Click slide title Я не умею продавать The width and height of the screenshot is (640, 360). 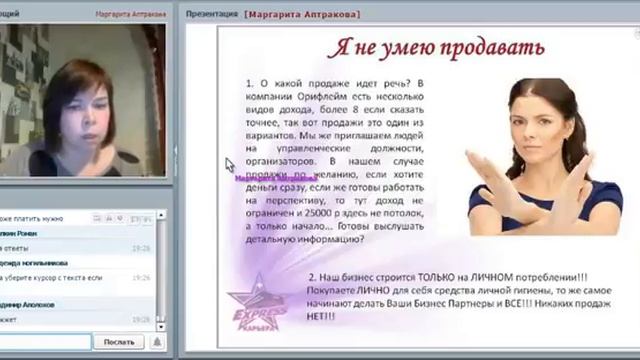[436, 49]
